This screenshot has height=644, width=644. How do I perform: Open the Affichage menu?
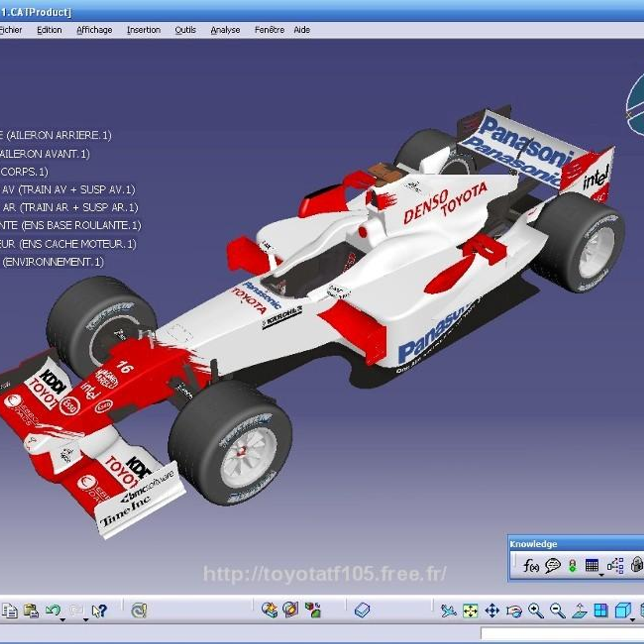click(94, 30)
